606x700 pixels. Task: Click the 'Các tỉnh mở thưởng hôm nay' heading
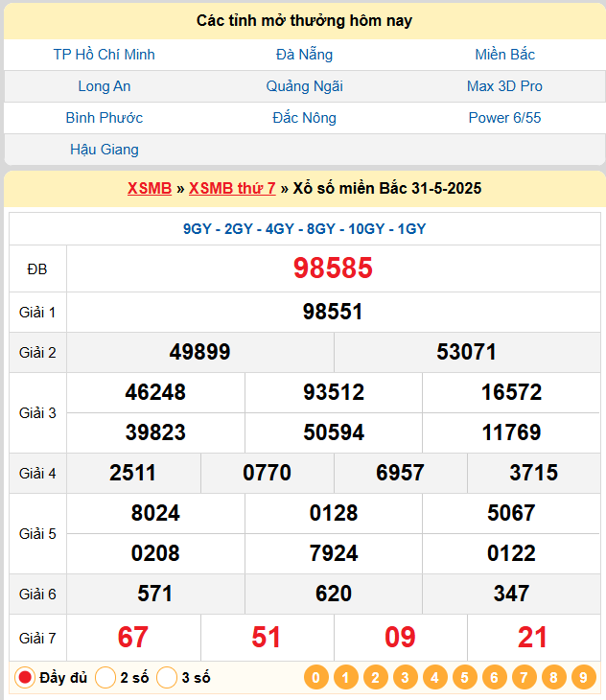pyautogui.click(x=304, y=20)
